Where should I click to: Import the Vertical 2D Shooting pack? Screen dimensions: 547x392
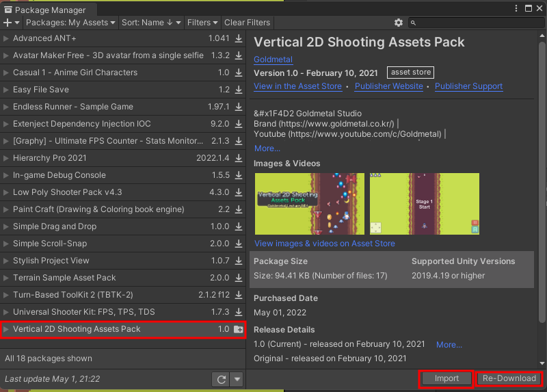(446, 378)
